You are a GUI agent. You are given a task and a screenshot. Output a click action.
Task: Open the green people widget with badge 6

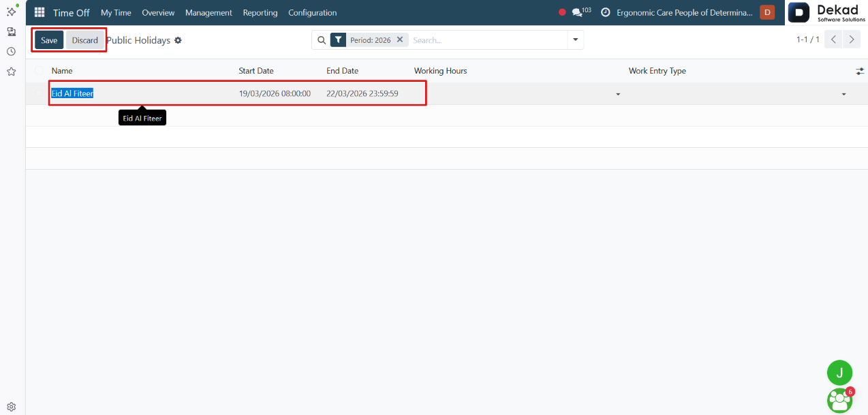coord(840,400)
